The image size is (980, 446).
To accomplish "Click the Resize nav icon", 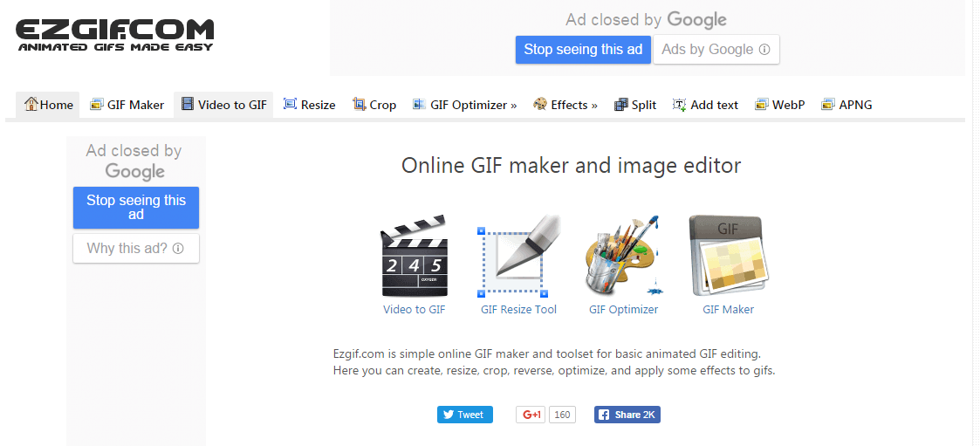I will click(290, 105).
